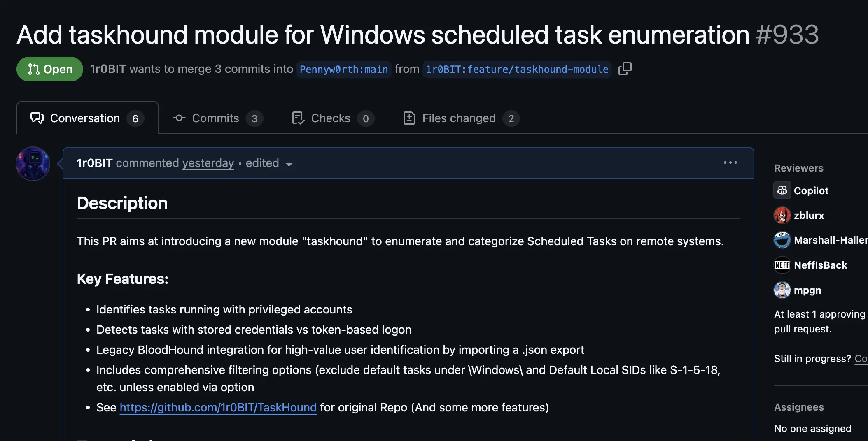Viewport: 868px width, 441px height.
Task: Copy the head branch name icon
Action: tap(625, 69)
